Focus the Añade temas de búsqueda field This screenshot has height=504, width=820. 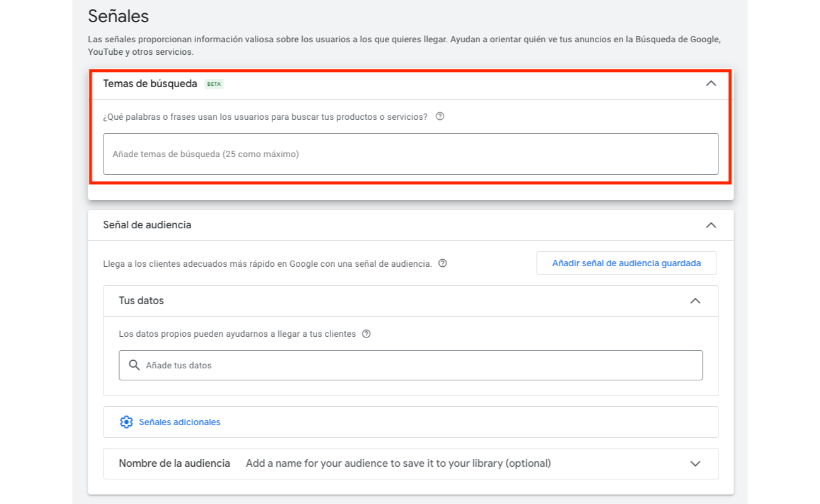(x=411, y=154)
